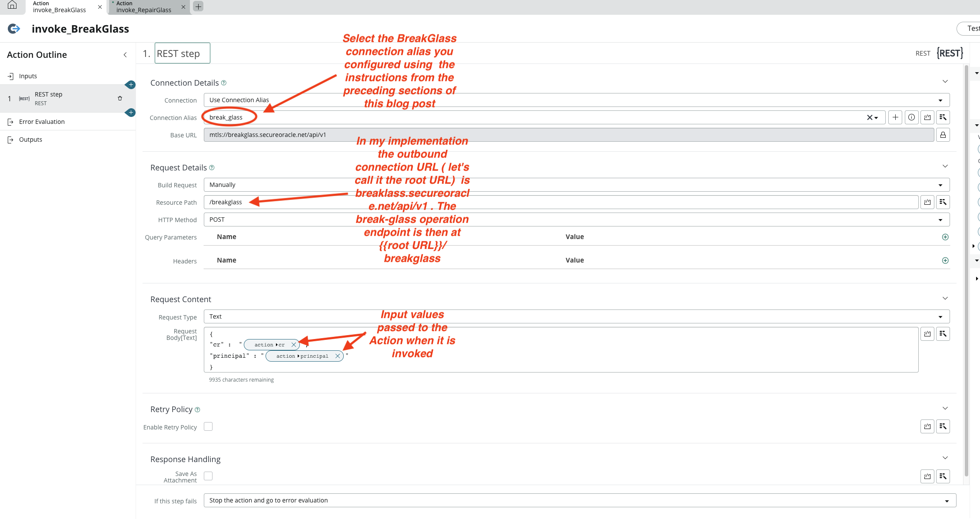The image size is (980, 519).
Task: Open the HTTP Method dropdown
Action: 576,220
